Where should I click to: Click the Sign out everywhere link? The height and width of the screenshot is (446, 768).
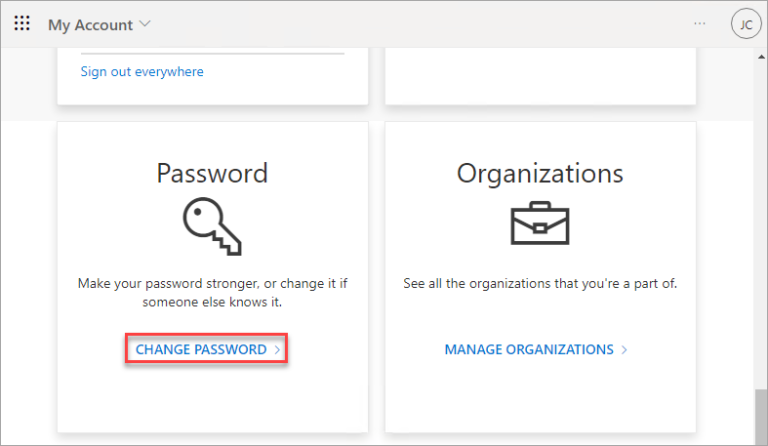(x=141, y=72)
